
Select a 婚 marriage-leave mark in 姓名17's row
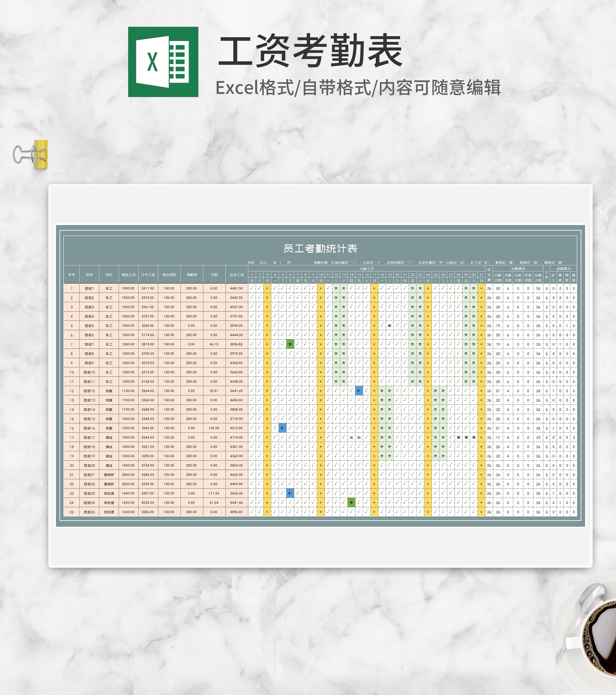click(x=460, y=437)
